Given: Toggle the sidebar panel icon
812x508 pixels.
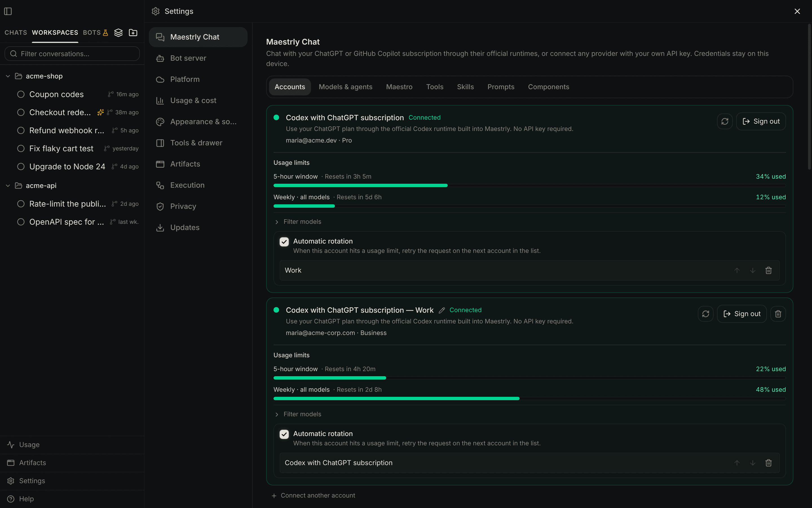Looking at the screenshot, I should [x=8, y=11].
